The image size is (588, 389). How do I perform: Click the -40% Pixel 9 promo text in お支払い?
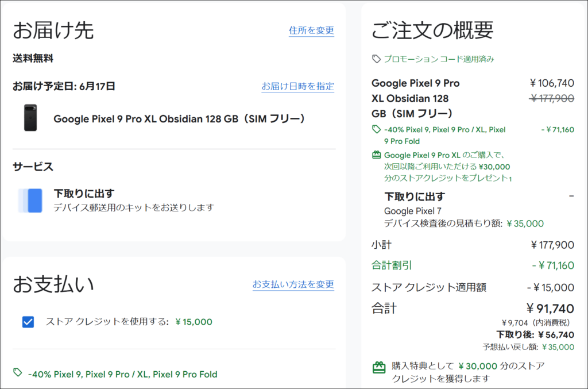(123, 375)
